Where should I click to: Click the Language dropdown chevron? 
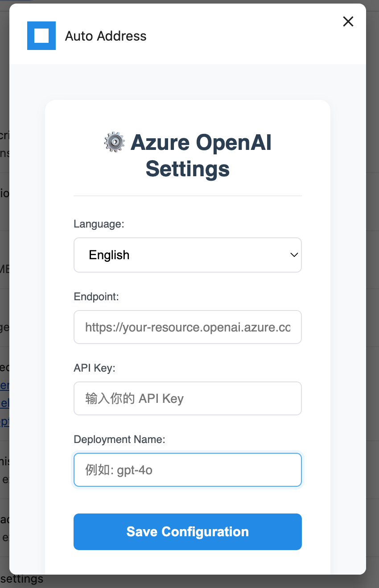tap(294, 255)
